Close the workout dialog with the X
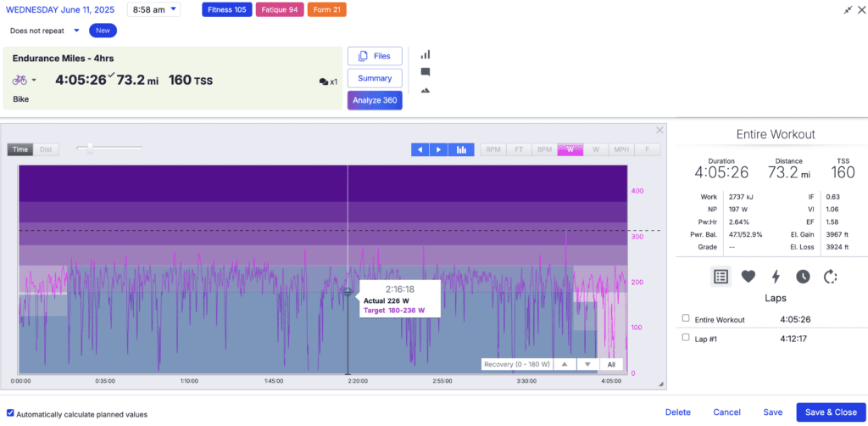The width and height of the screenshot is (868, 426). click(861, 10)
